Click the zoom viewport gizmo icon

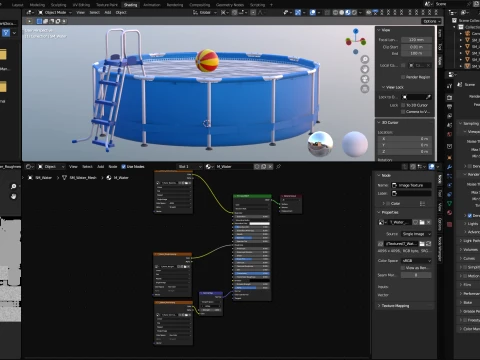coord(365,59)
